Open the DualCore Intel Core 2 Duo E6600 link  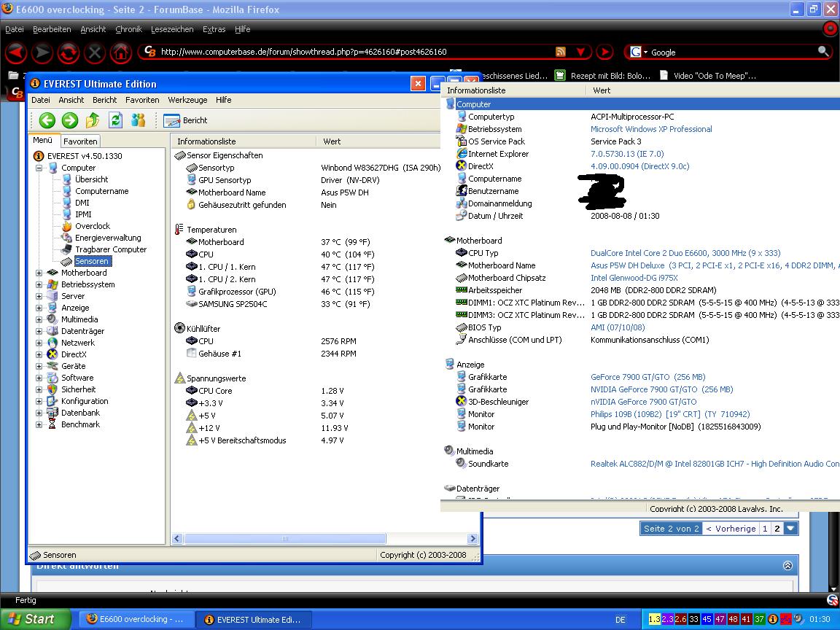tap(685, 253)
